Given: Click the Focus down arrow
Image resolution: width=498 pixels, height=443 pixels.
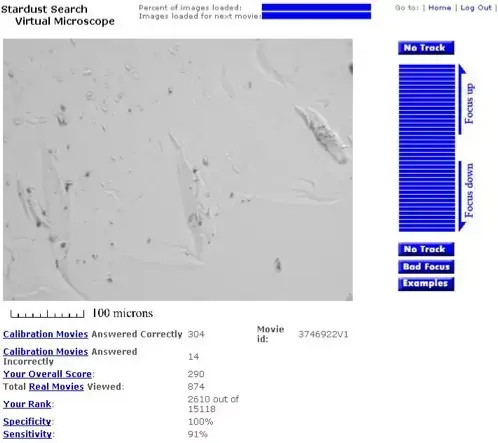Looking at the screenshot, I should tap(466, 196).
